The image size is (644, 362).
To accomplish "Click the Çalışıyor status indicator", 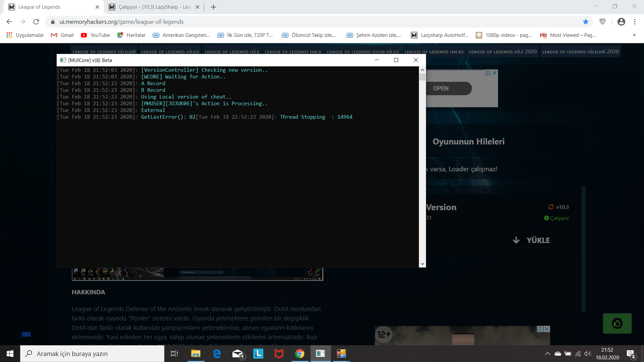I will click(556, 218).
